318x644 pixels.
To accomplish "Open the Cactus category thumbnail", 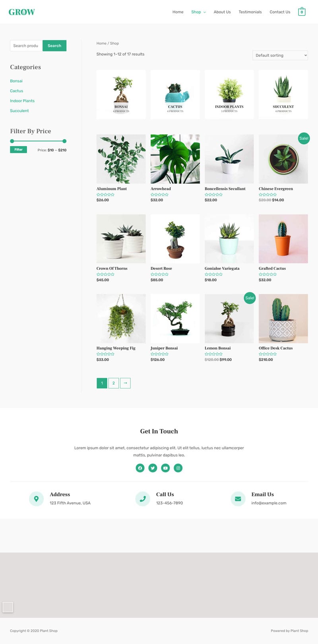I will coord(175,95).
